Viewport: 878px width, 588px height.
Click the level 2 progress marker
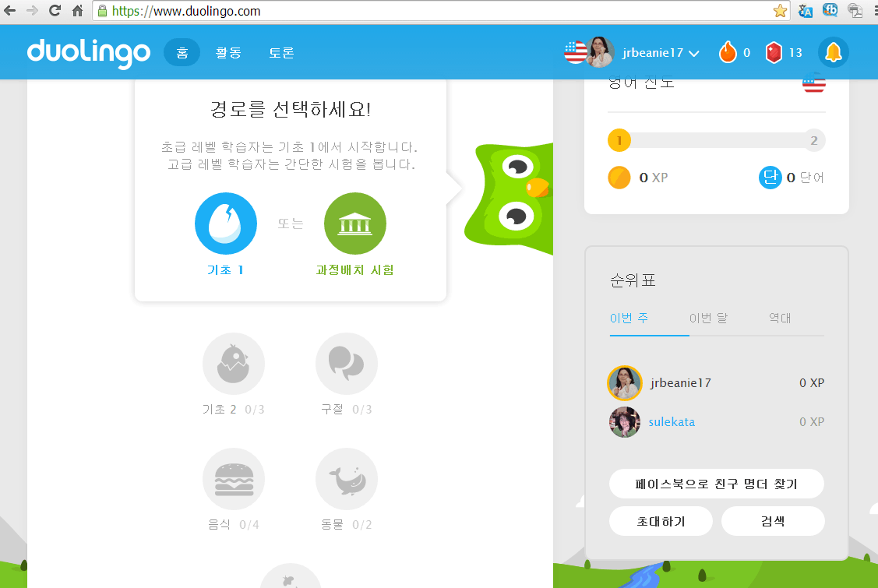(814, 140)
